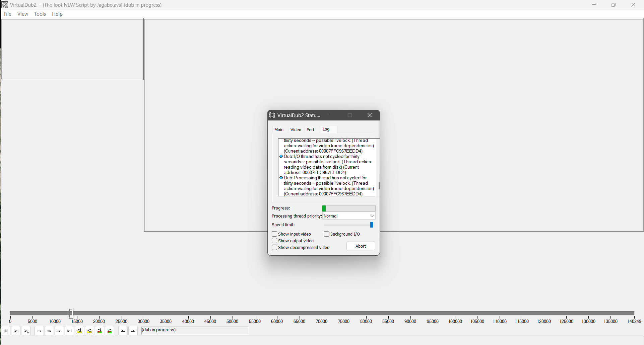Click the log scrollbar thumb
Viewport: 644px width, 345px height.
(379, 186)
